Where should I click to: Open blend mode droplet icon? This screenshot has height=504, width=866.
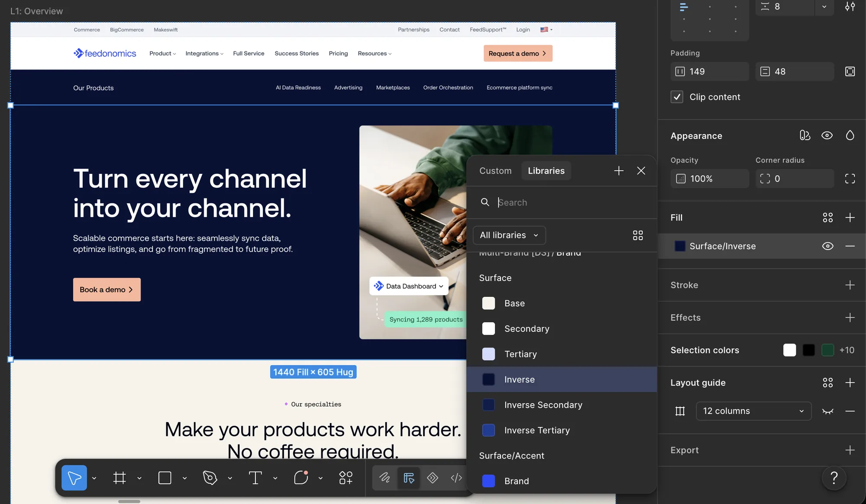(850, 135)
